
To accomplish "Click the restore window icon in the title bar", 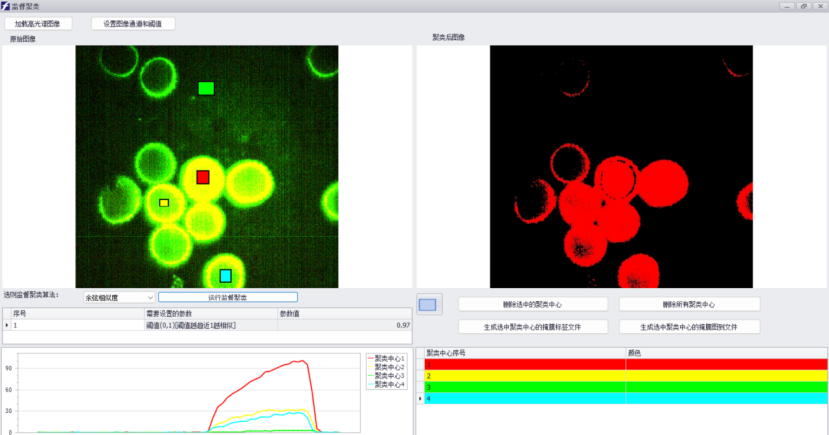I will click(804, 6).
